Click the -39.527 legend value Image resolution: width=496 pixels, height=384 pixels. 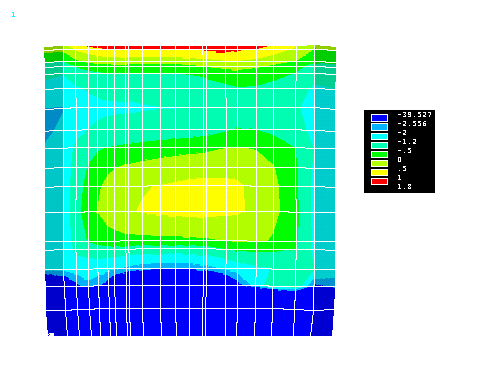pyautogui.click(x=414, y=115)
